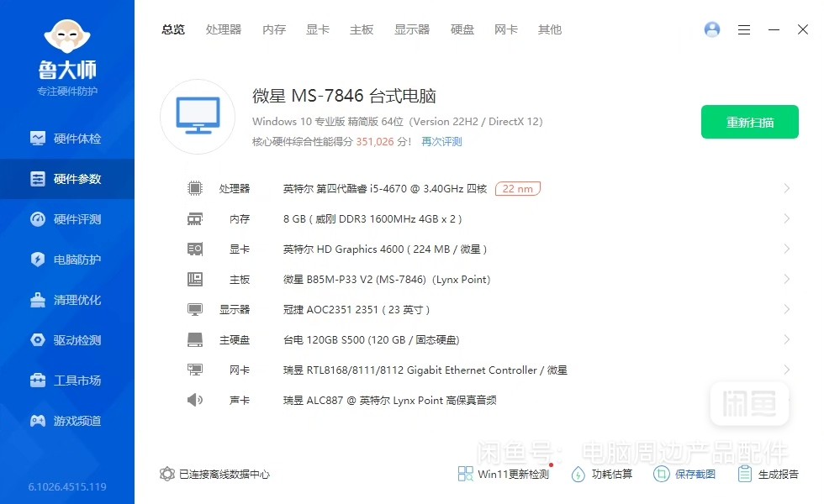Click the 351,026 score value
The height and width of the screenshot is (504, 824).
pos(375,142)
